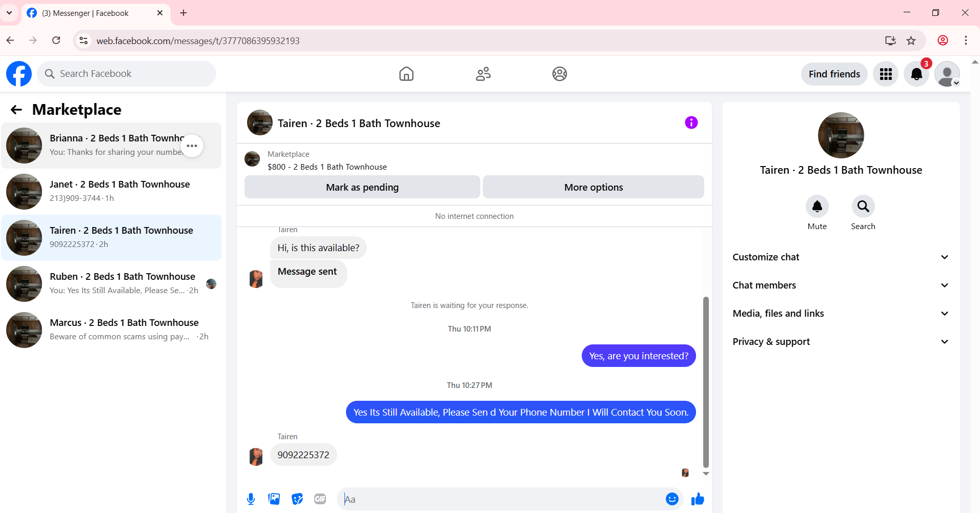Click the browser address bar URL
Viewport: 980px width, 513px height.
pyautogui.click(x=198, y=40)
